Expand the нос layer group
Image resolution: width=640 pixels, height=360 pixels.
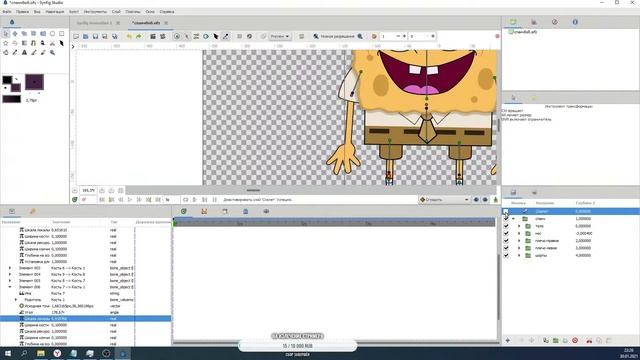[x=519, y=233]
